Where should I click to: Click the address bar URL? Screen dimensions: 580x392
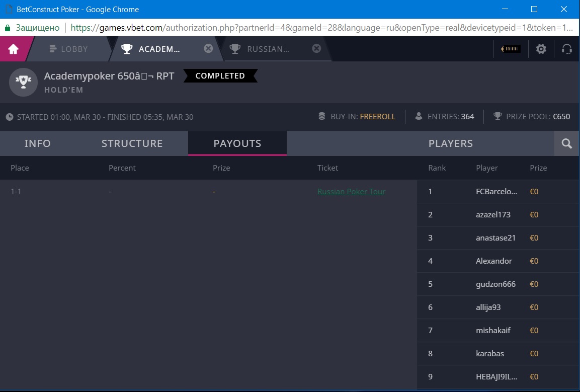coord(321,28)
